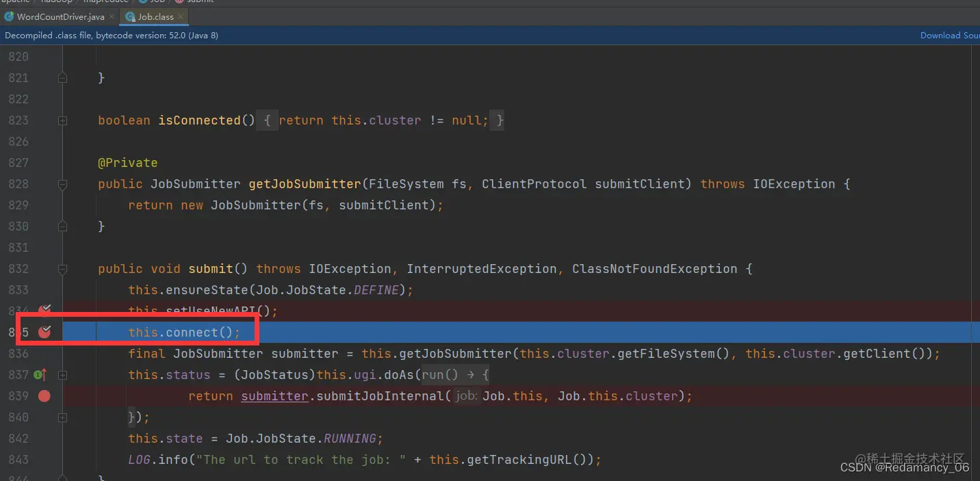Remove the red breakpoint on line 839

(x=44, y=395)
